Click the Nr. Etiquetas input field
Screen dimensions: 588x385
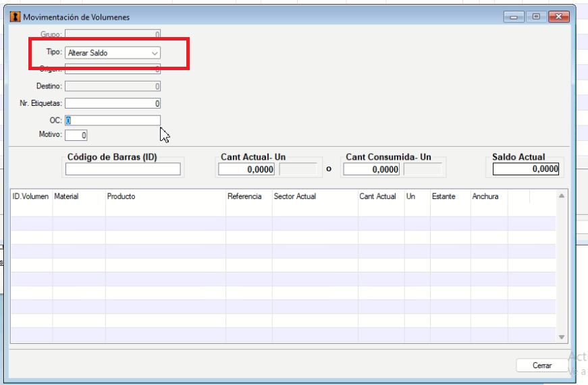(113, 103)
